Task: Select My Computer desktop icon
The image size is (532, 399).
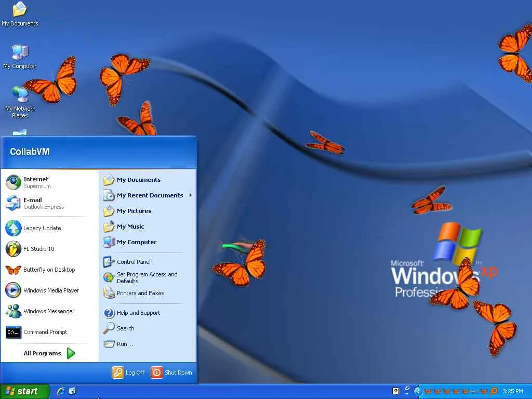Action: tap(20, 56)
